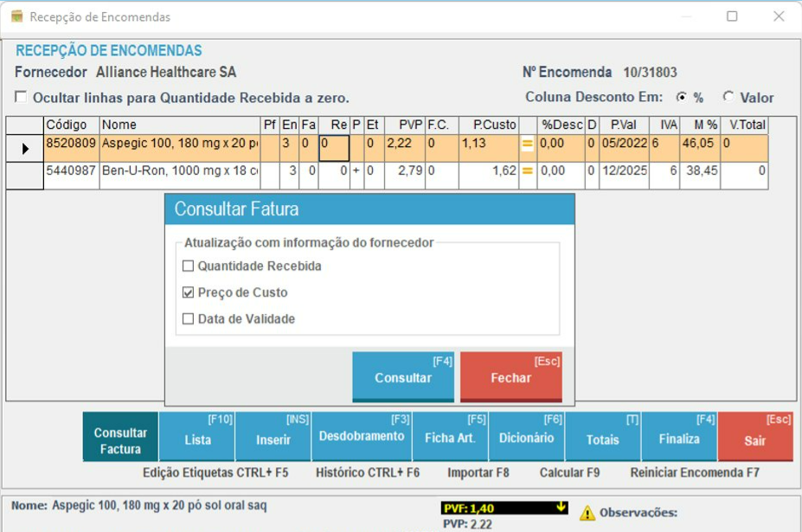The width and height of the screenshot is (802, 532).
Task: Click the yellow down arrow beside PVF
Action: point(561,508)
